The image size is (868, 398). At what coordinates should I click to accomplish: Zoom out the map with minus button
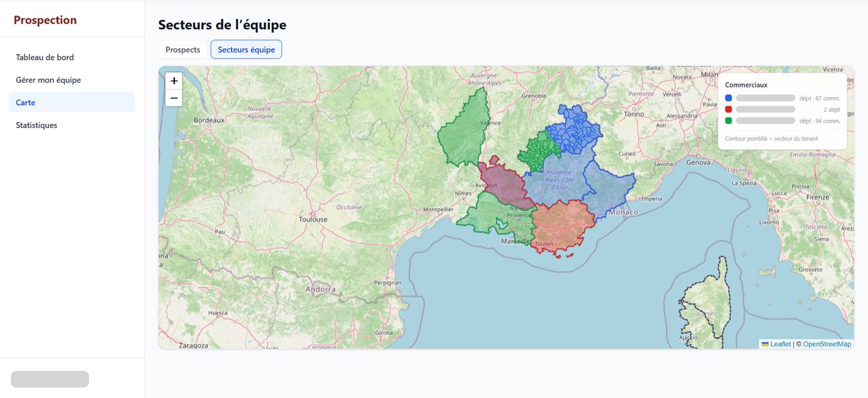(x=174, y=98)
